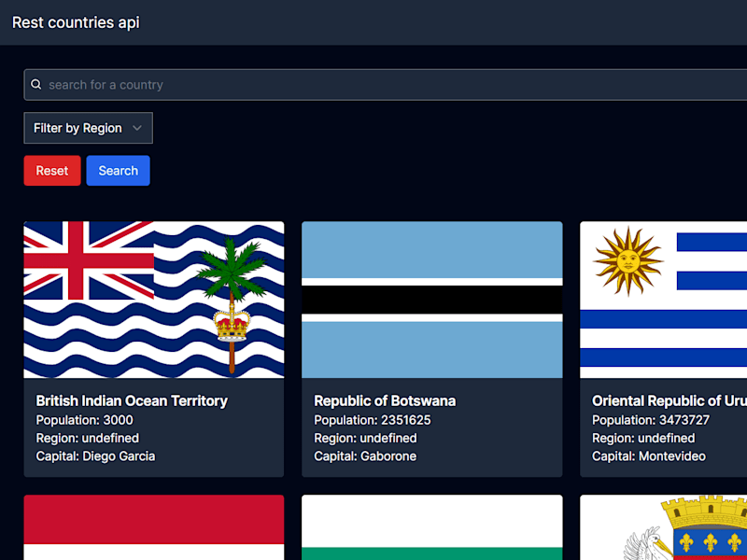The image size is (747, 560).
Task: Click 'Population: 3473727' text
Action: [x=651, y=420]
